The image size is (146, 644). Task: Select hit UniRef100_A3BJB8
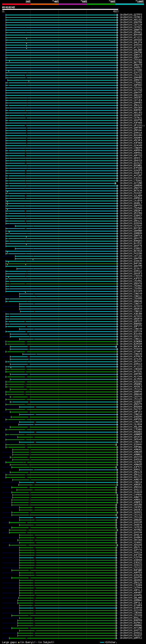[x=131, y=313]
